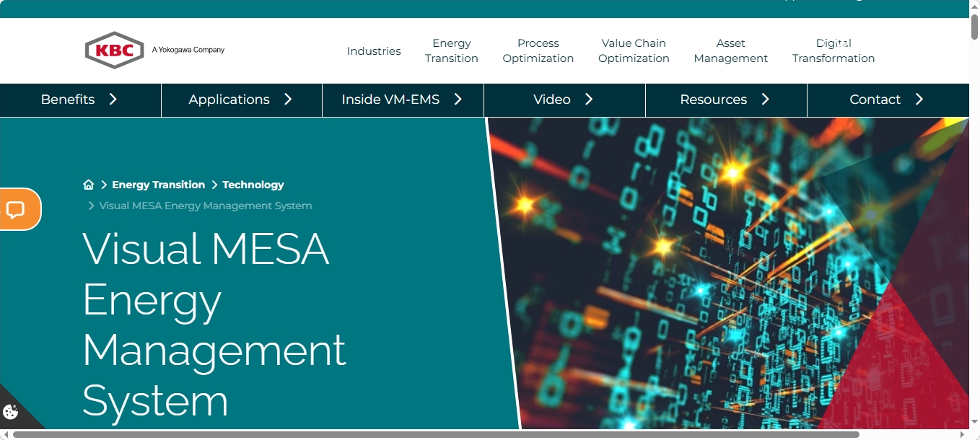The height and width of the screenshot is (440, 980).
Task: Open the orange chat widget
Action: click(19, 209)
